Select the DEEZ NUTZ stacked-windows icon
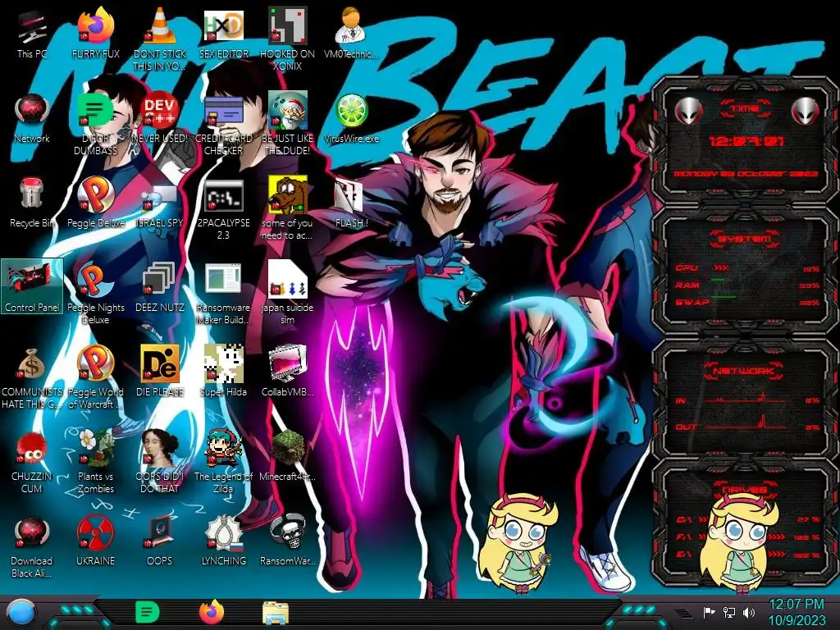840x630 pixels. 160,288
